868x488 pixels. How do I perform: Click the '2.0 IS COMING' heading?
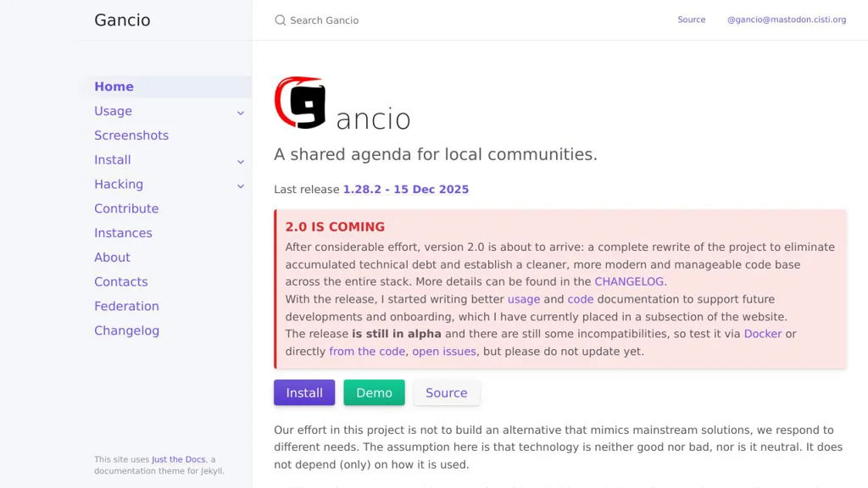[x=335, y=227]
